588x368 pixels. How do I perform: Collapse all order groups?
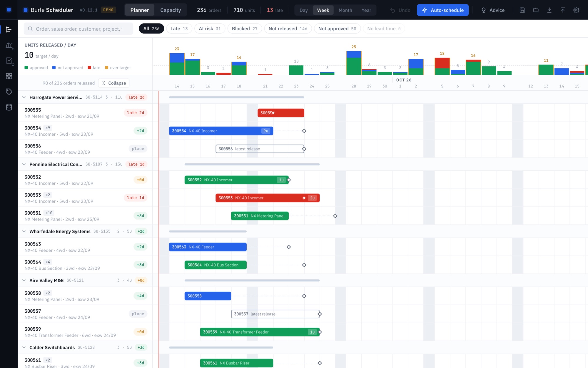[114, 83]
